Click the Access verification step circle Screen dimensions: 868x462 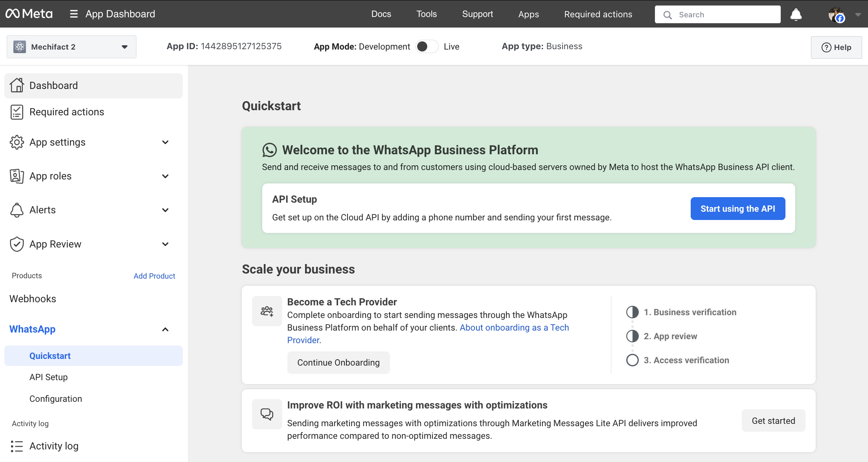point(632,360)
